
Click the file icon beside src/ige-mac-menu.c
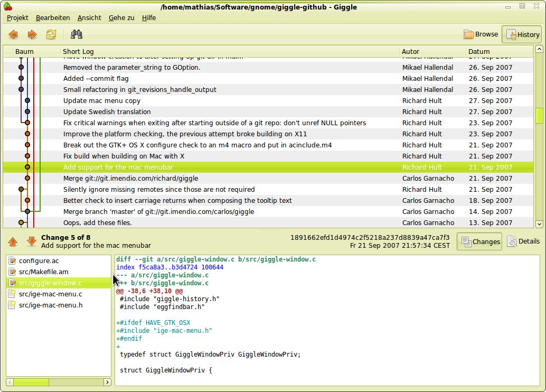click(12, 294)
